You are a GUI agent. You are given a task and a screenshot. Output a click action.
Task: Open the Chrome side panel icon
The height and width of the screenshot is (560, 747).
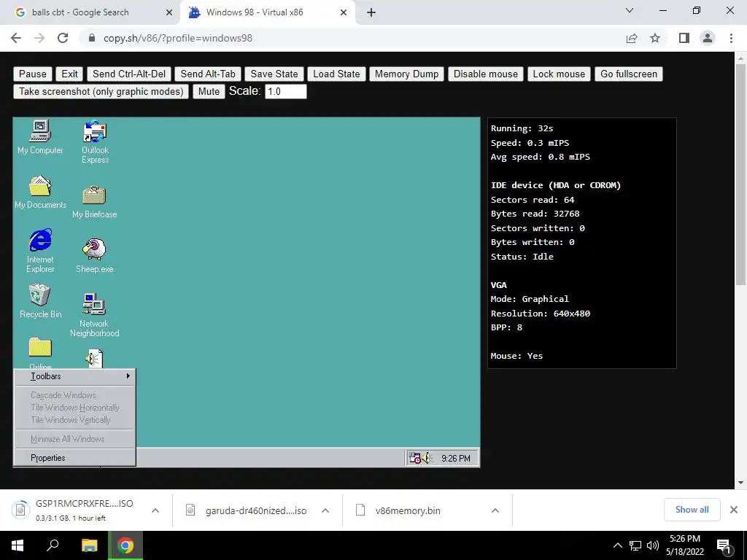point(684,38)
